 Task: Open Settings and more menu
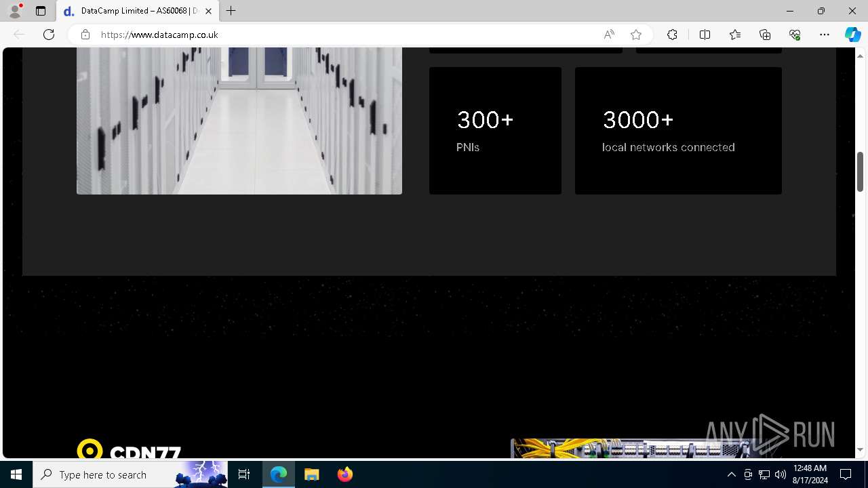825,35
